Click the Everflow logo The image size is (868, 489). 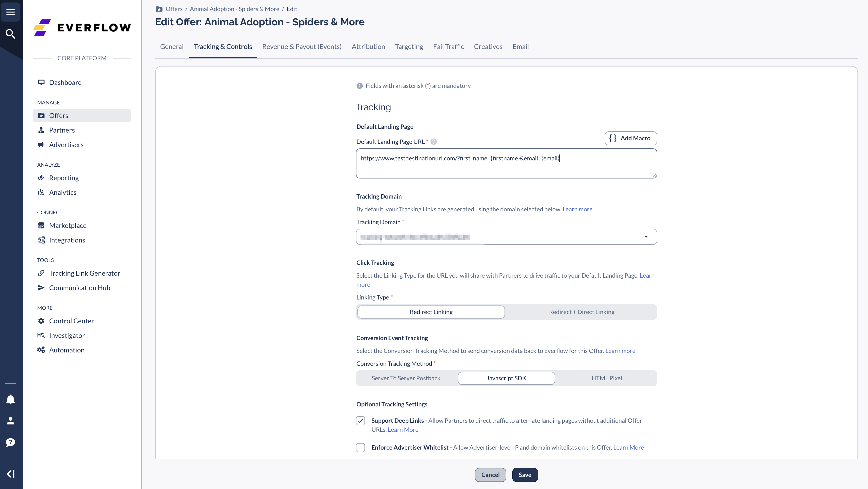[x=82, y=27]
